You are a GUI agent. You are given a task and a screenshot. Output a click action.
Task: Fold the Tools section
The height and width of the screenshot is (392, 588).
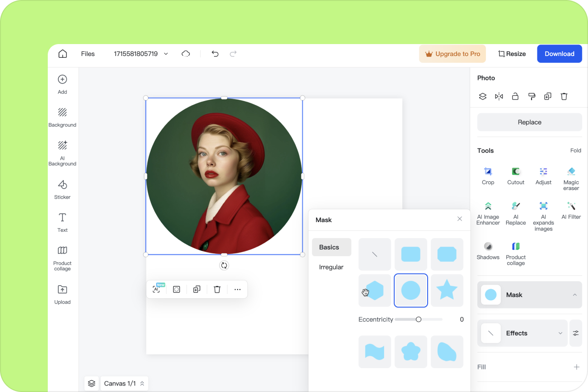coord(576,151)
